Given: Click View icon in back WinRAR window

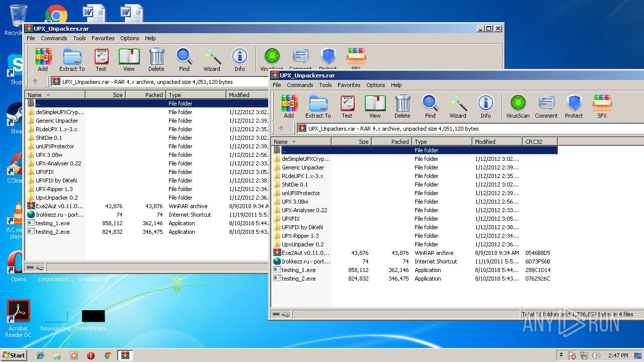Looking at the screenshot, I should (x=129, y=60).
